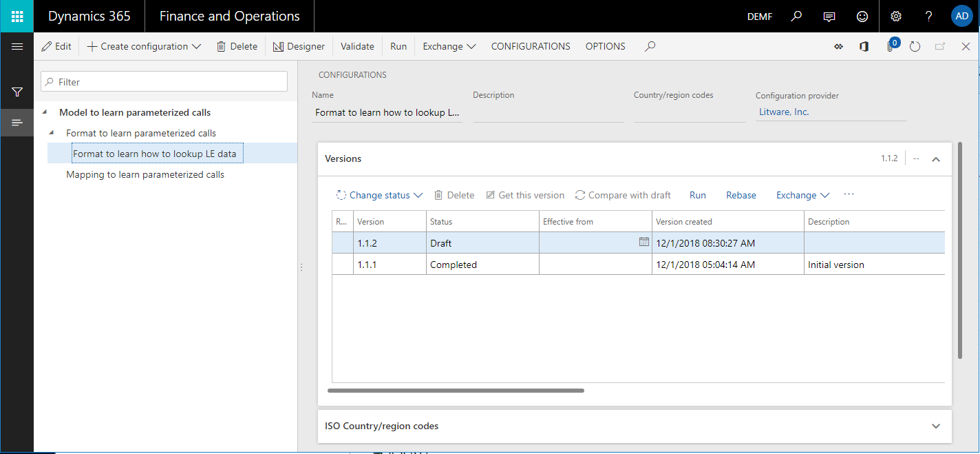Click Run in the action pane
This screenshot has width=980, height=454.
pyautogui.click(x=398, y=46)
